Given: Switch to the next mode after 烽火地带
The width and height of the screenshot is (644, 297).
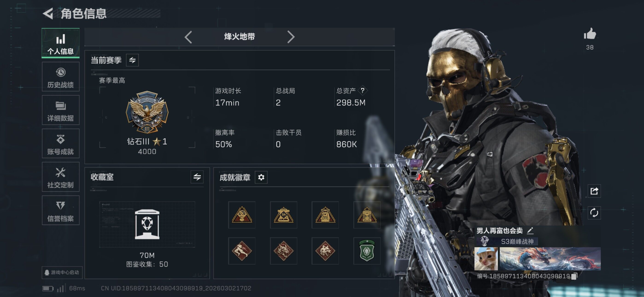Looking at the screenshot, I should 291,37.
